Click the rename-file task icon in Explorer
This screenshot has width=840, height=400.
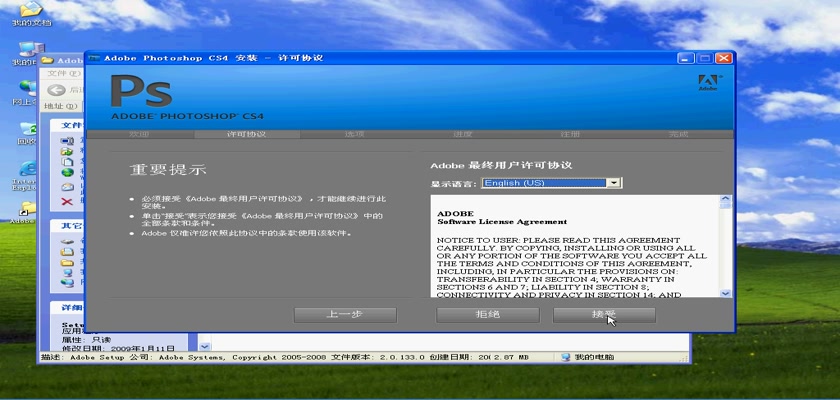tap(67, 142)
